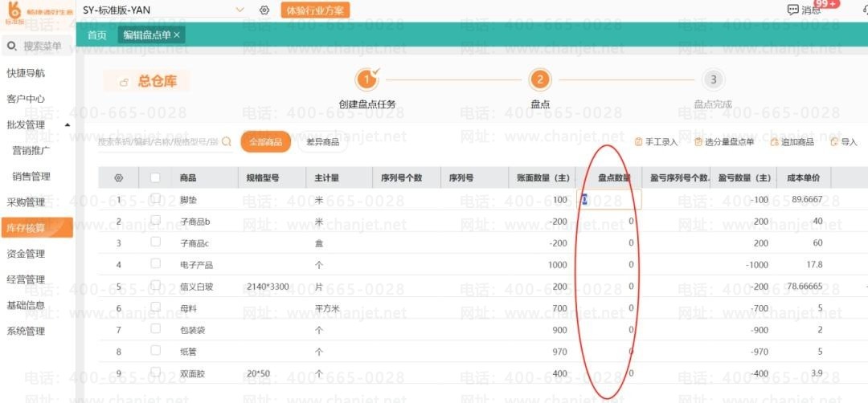Click step 1 创建盘点任务 circle
The width and height of the screenshot is (868, 403).
366,80
